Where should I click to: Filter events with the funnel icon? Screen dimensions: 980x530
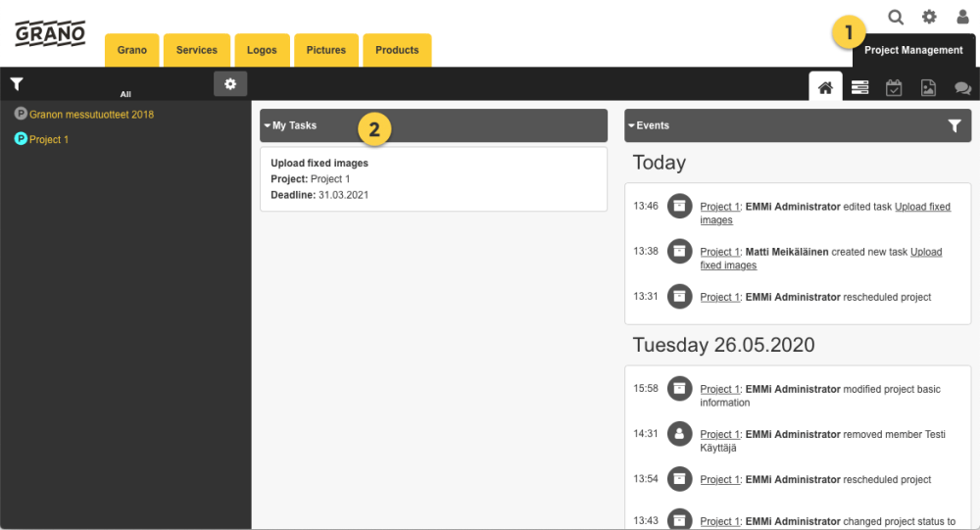tap(955, 125)
